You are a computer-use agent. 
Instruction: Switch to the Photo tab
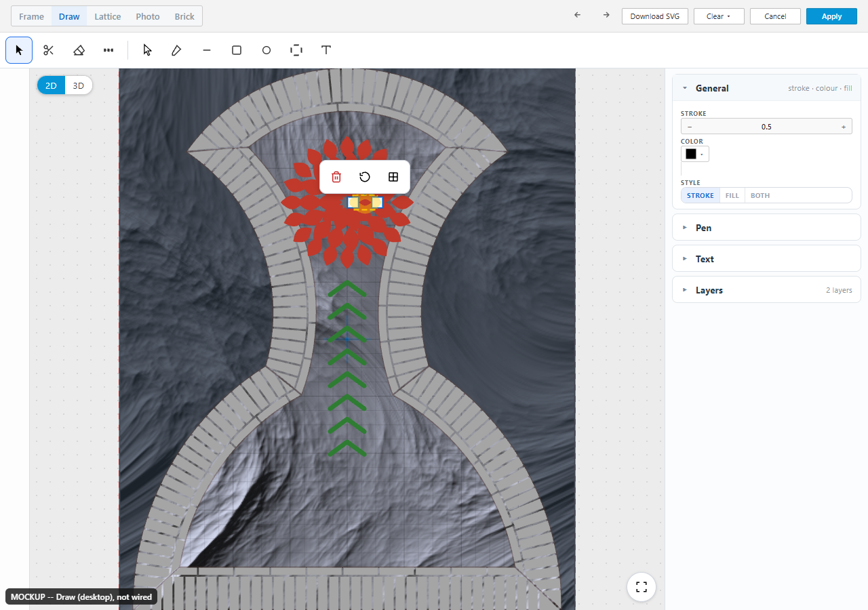148,16
